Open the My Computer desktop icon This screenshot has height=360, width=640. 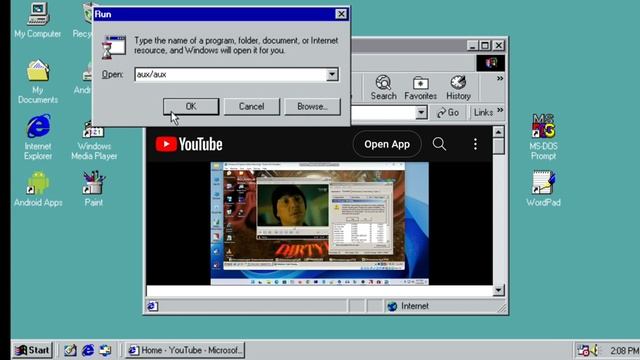38,20
